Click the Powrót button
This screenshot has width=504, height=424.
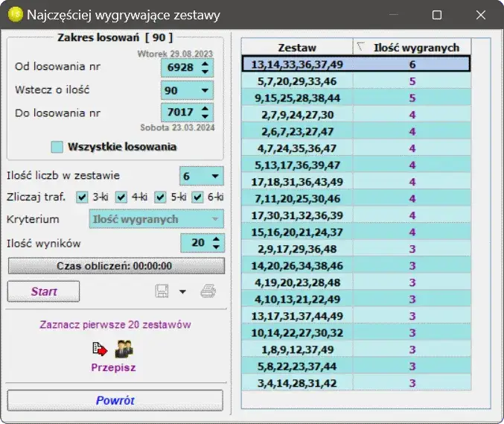(115, 400)
